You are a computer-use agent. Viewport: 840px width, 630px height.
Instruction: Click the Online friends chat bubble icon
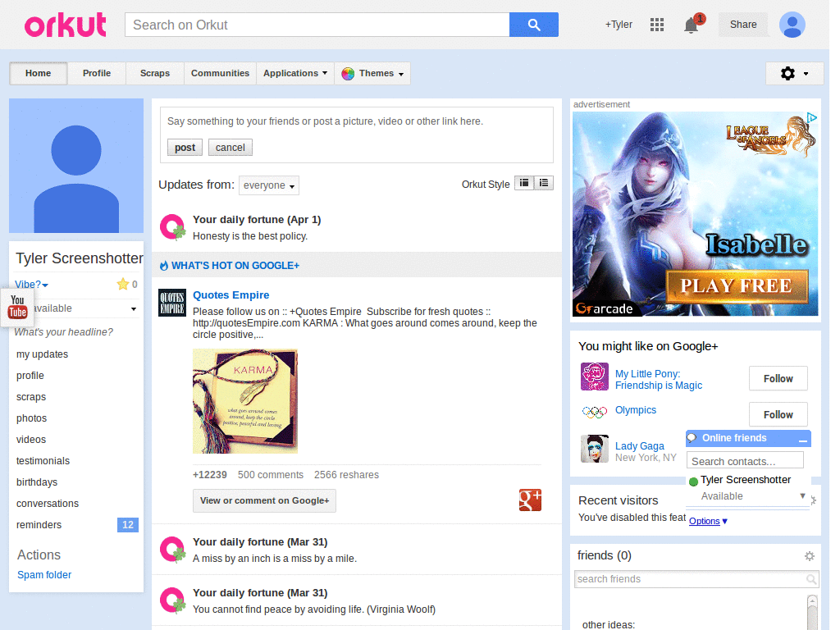[x=692, y=438]
